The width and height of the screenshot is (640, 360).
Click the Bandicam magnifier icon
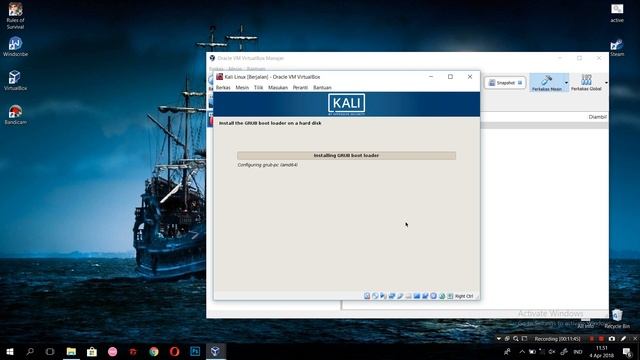click(516, 339)
